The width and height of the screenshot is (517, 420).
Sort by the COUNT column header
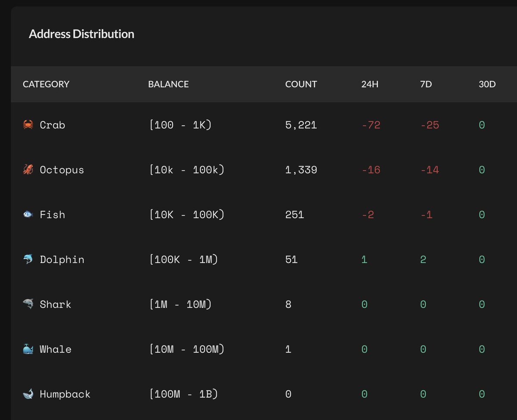click(301, 84)
